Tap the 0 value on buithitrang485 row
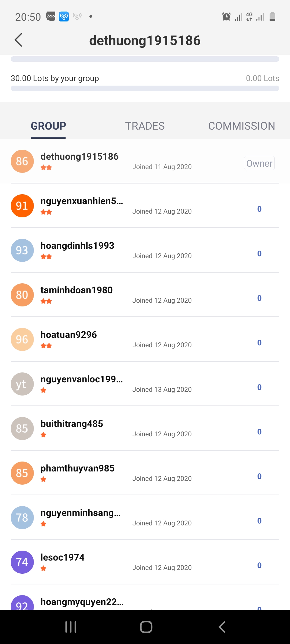 pyautogui.click(x=259, y=432)
